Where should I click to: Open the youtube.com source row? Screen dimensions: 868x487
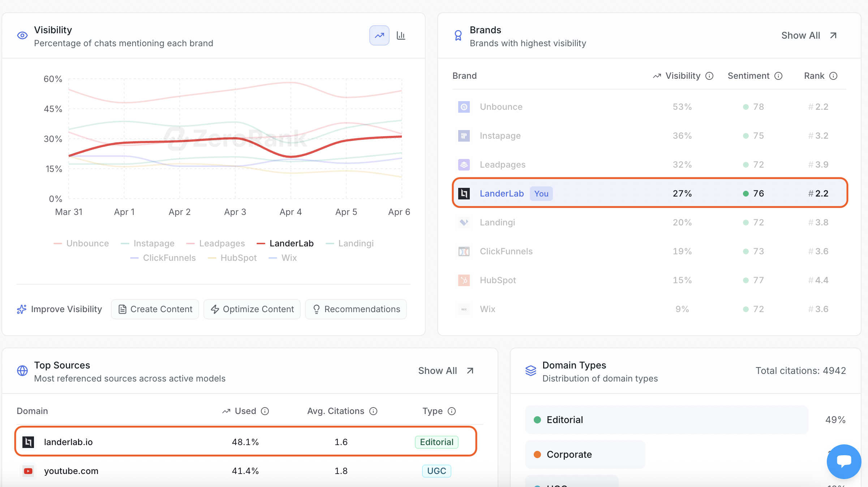246,471
